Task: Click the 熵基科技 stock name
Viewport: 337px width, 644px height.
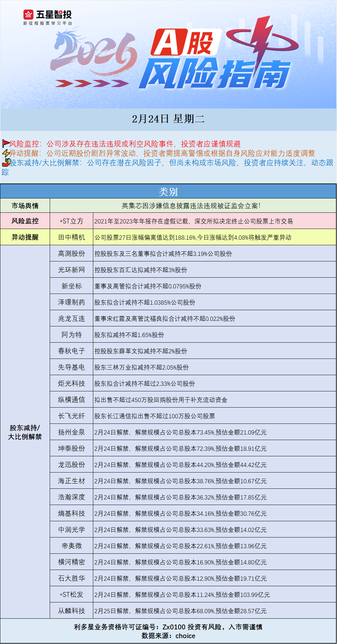Action: point(71,513)
